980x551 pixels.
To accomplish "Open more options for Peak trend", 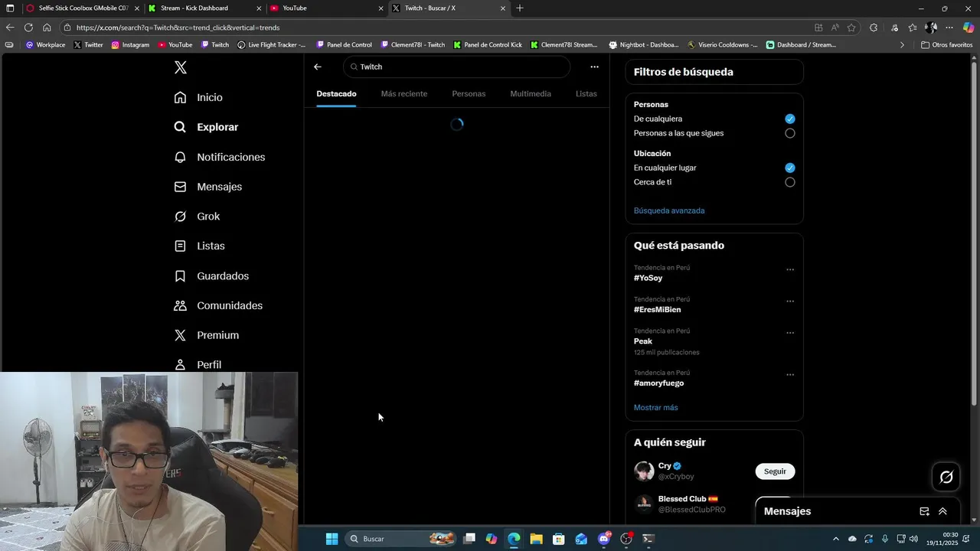I will 790,333.
